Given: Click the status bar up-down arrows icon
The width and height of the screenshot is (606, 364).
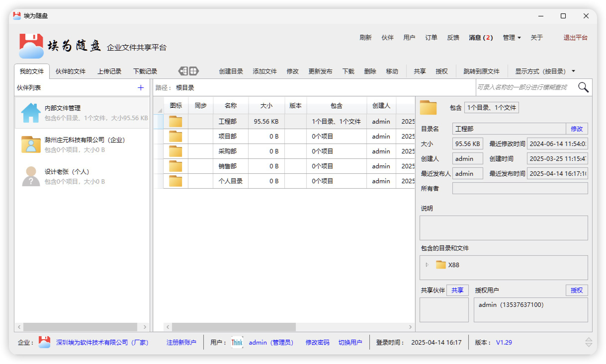Looking at the screenshot, I should (x=589, y=342).
